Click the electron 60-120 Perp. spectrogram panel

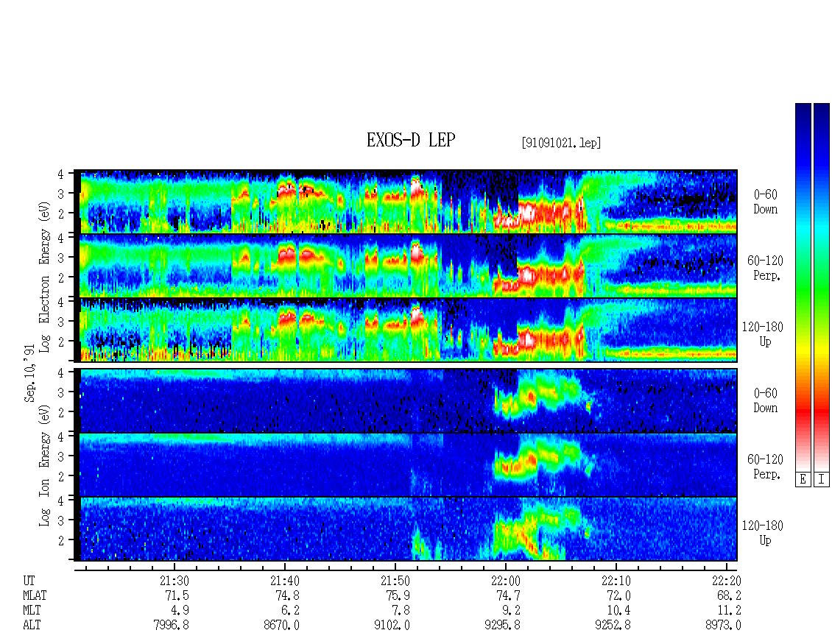tap(406, 266)
